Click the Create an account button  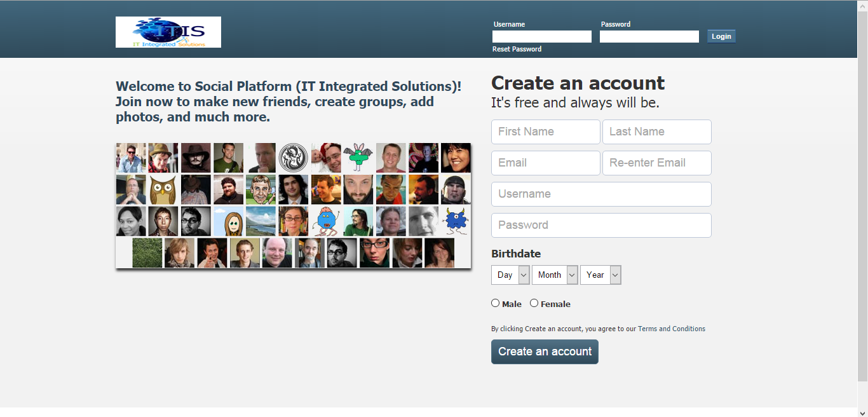pyautogui.click(x=545, y=352)
